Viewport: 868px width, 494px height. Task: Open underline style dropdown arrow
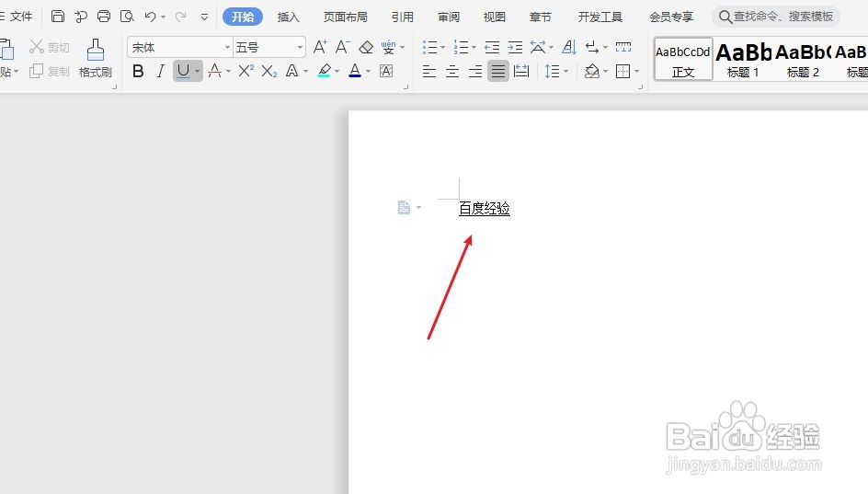(x=198, y=72)
